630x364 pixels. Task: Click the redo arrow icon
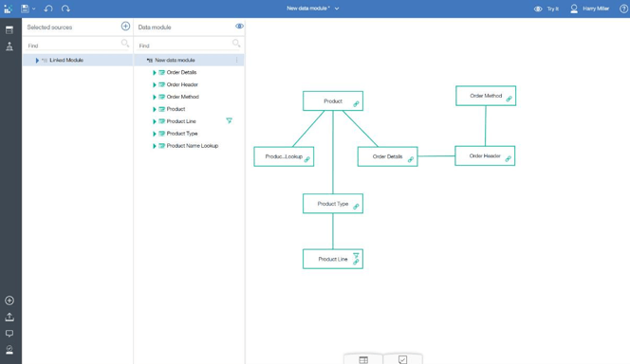tap(65, 9)
